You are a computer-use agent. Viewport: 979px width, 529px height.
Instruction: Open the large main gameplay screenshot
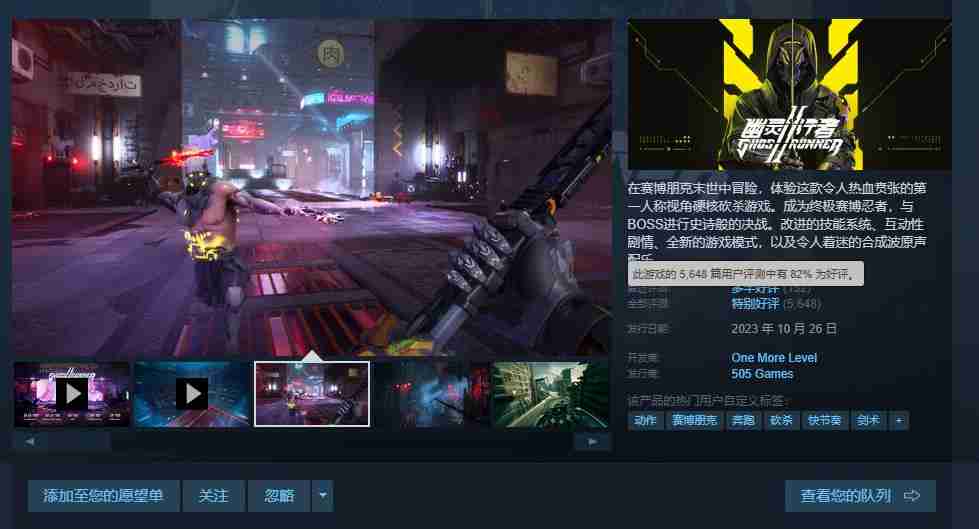tap(311, 187)
